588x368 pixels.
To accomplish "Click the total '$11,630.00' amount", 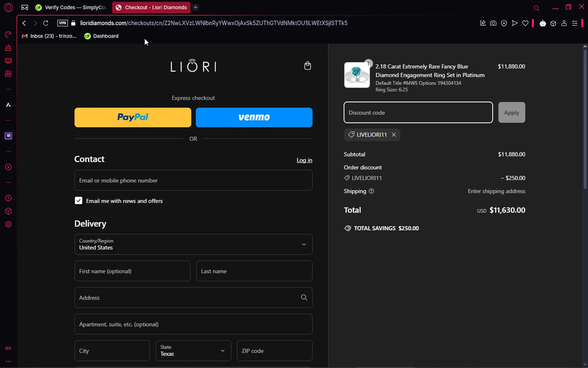I will (x=507, y=210).
